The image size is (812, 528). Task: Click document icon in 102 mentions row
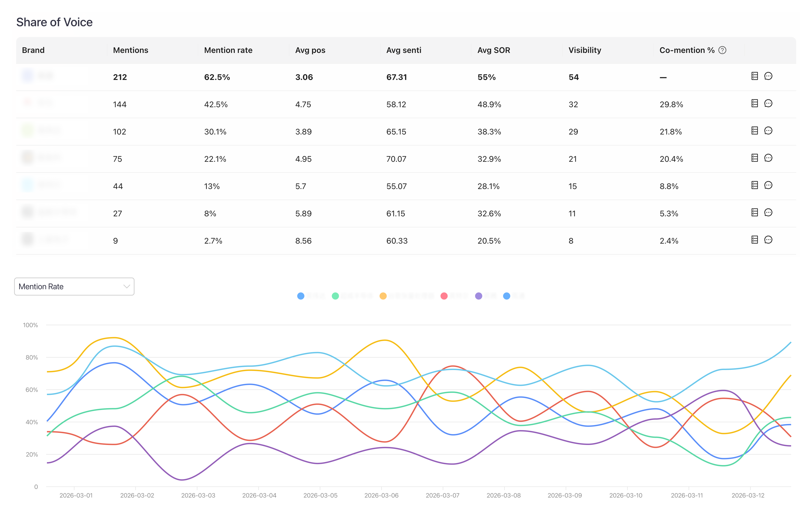754,131
